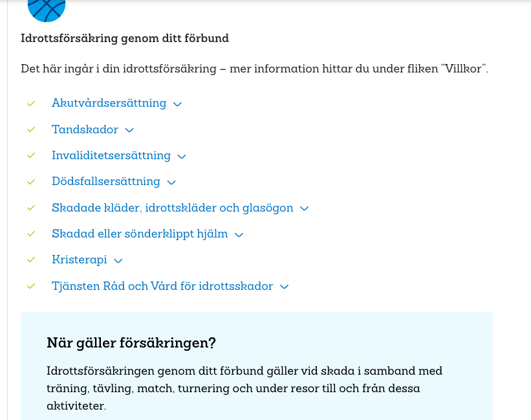Click the blue basketball icon
531x420 pixels.
pos(47,8)
